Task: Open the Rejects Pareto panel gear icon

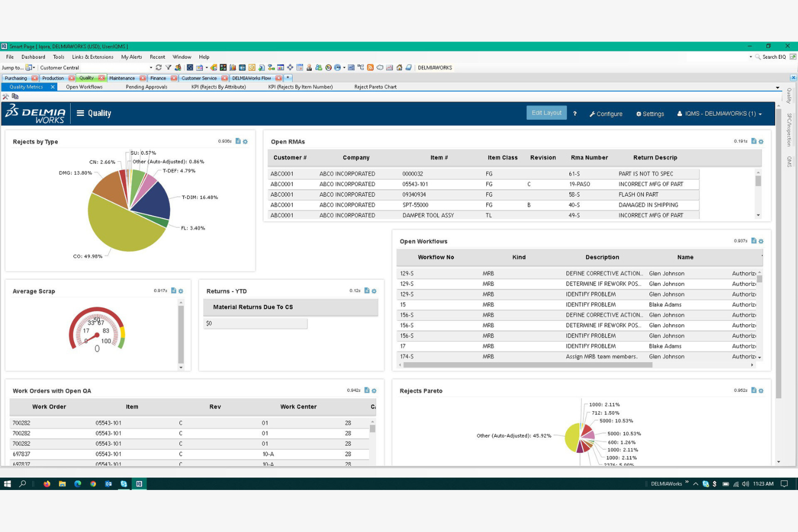Action: 761,390
